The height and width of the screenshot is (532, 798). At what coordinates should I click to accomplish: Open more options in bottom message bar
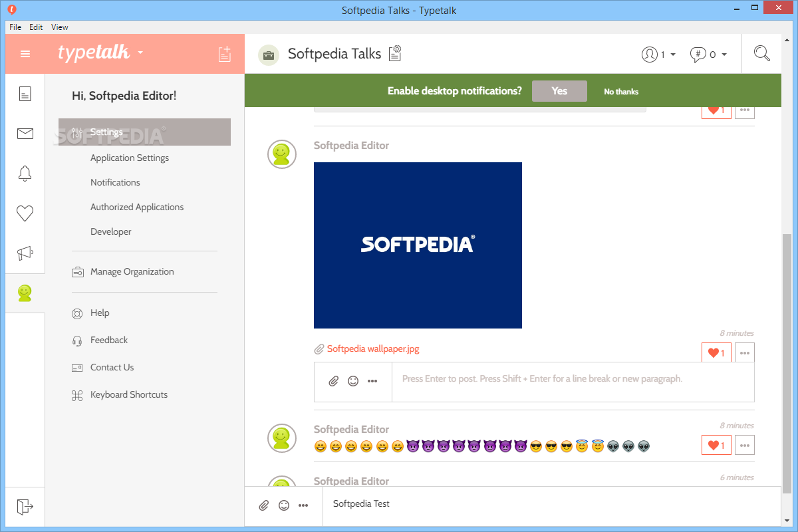(303, 505)
